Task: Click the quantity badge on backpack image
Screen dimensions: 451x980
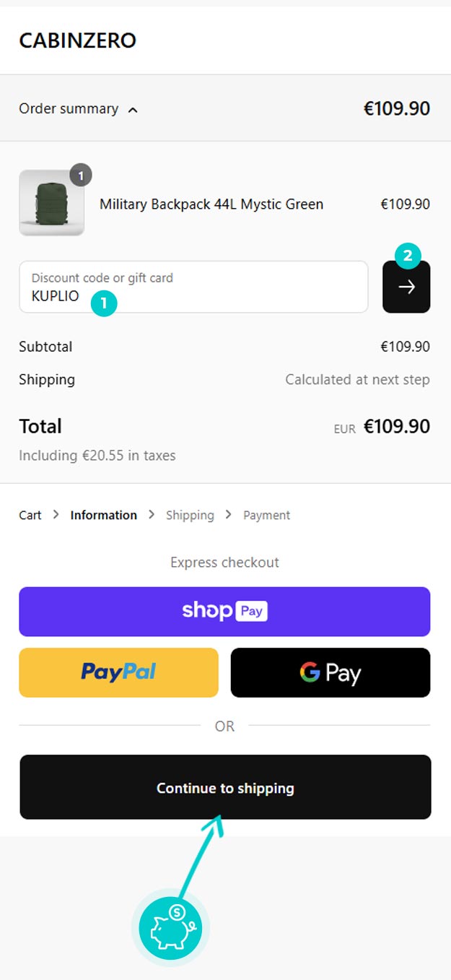Action: point(81,175)
